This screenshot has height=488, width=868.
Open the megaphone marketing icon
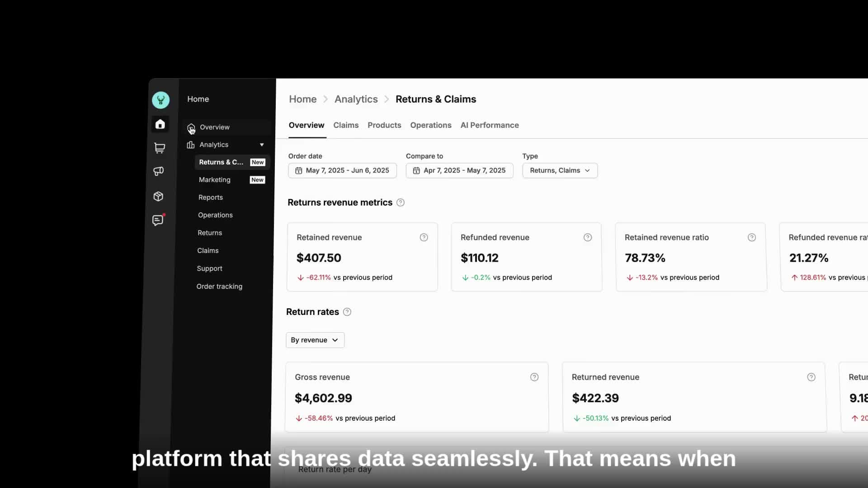click(159, 171)
